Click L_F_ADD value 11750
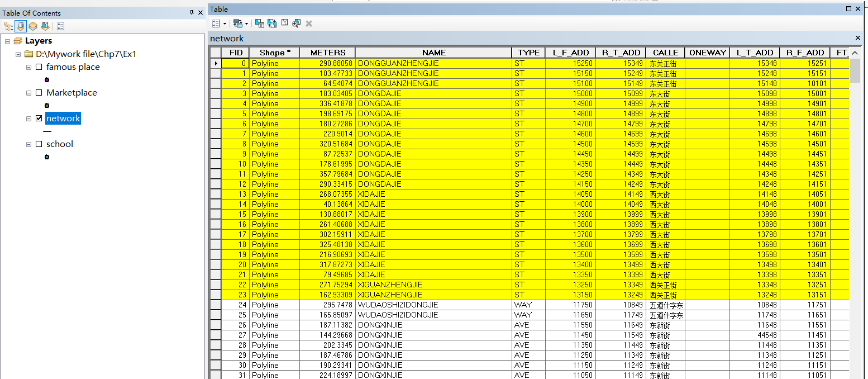 point(583,305)
